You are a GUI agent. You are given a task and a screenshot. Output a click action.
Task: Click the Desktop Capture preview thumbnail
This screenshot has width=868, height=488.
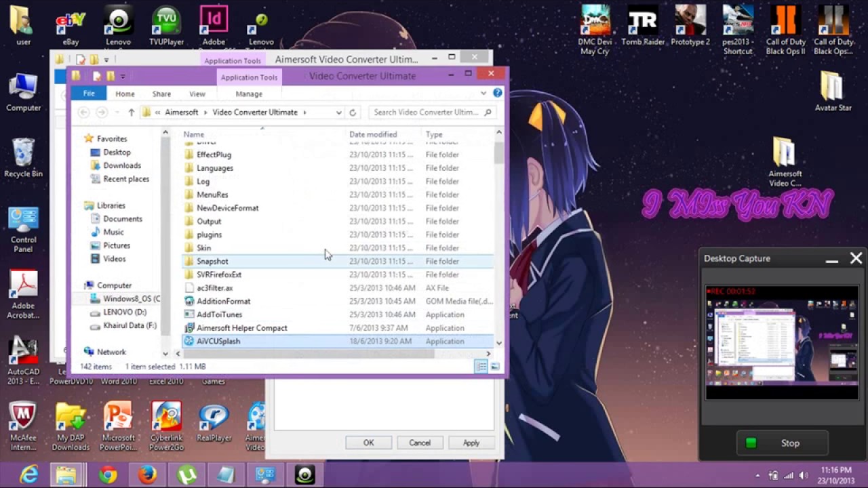click(x=782, y=342)
